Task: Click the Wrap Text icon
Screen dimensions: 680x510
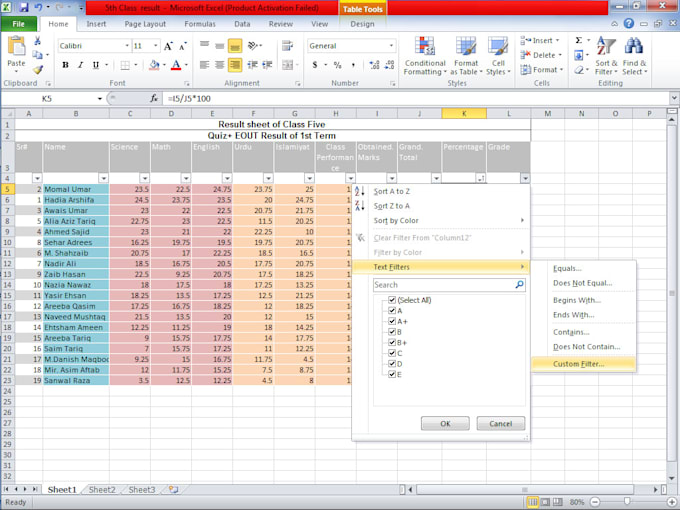Action: (x=287, y=46)
